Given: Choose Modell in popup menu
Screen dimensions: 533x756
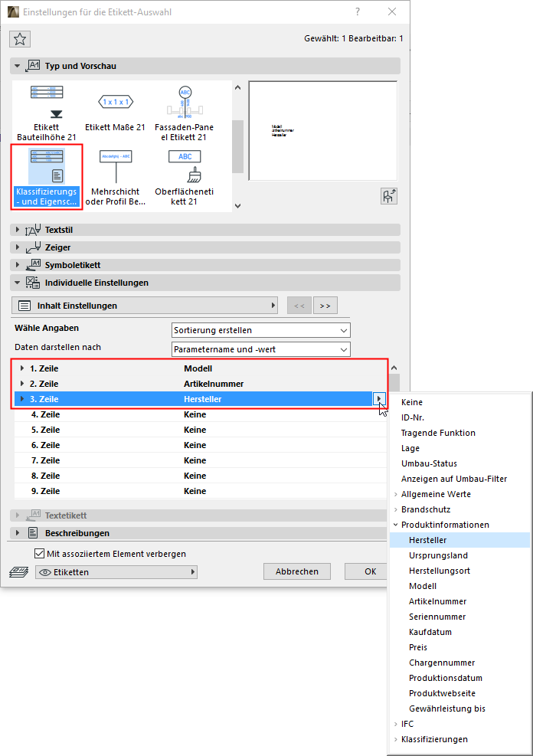Looking at the screenshot, I should pos(459,586).
